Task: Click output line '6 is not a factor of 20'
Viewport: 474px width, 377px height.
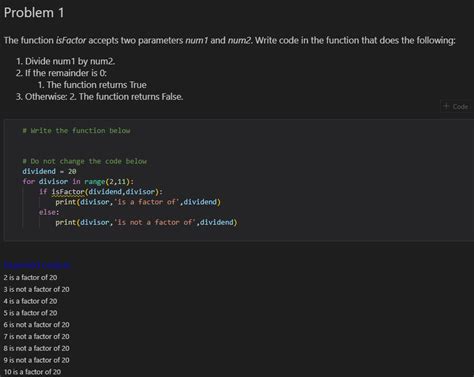Action: tap(37, 325)
